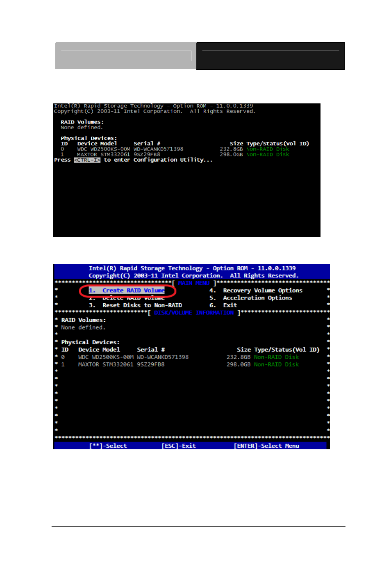Open option 5 Acceleration Options
The width and height of the screenshot is (391, 588).
[251, 298]
